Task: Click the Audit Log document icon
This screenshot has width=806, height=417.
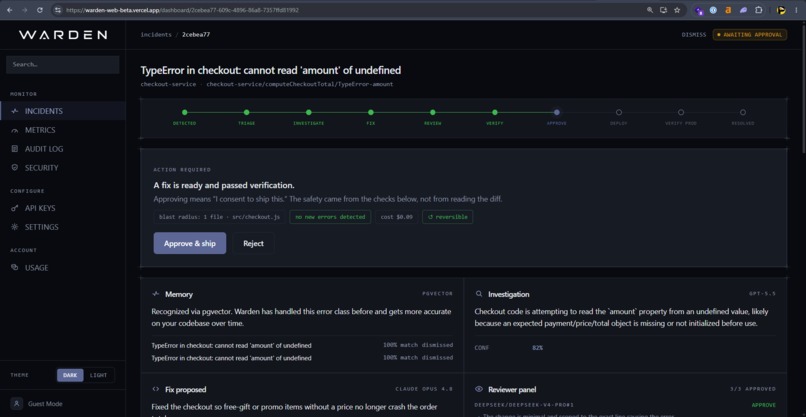Action: click(x=14, y=149)
